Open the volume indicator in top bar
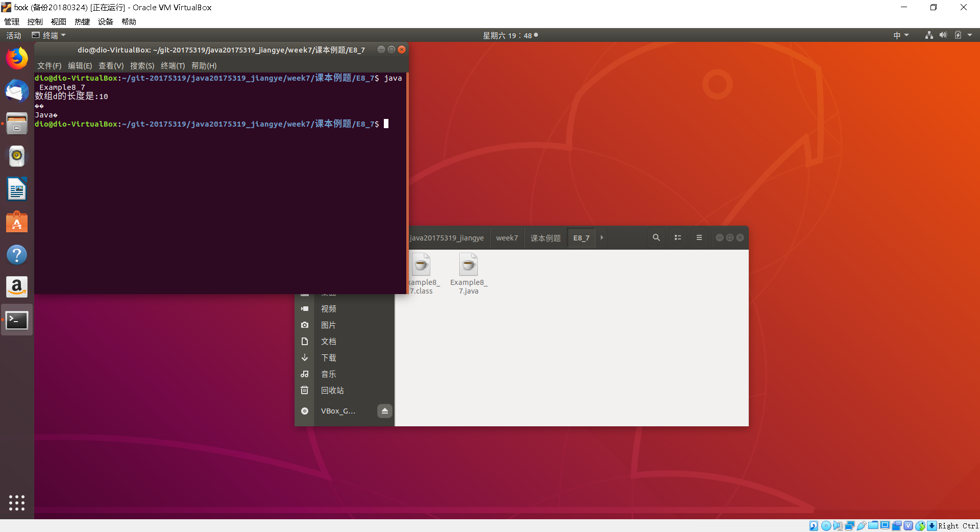The width and height of the screenshot is (980, 532). 943,35
